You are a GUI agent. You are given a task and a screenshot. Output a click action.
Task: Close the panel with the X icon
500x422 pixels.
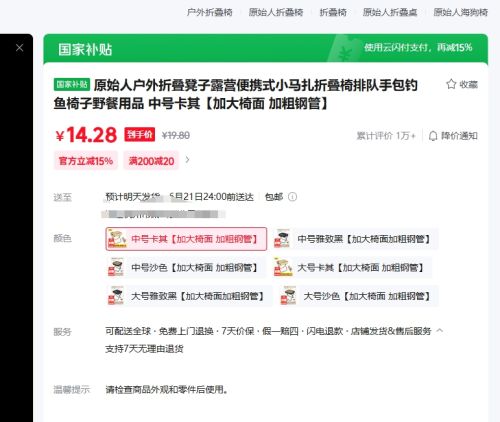19,48
